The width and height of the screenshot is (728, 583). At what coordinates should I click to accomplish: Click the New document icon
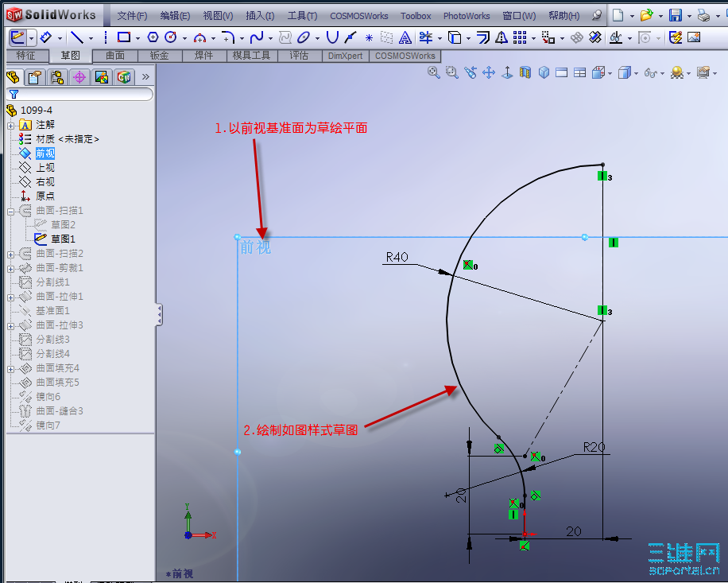pos(618,15)
